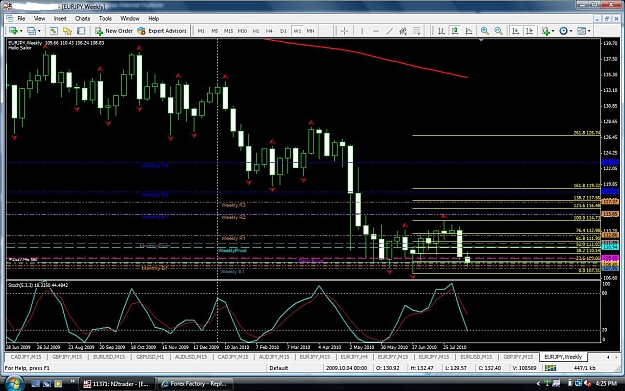The image size is (625, 391).
Task: Expand the Templates dropdown arrow
Action: (x=589, y=31)
